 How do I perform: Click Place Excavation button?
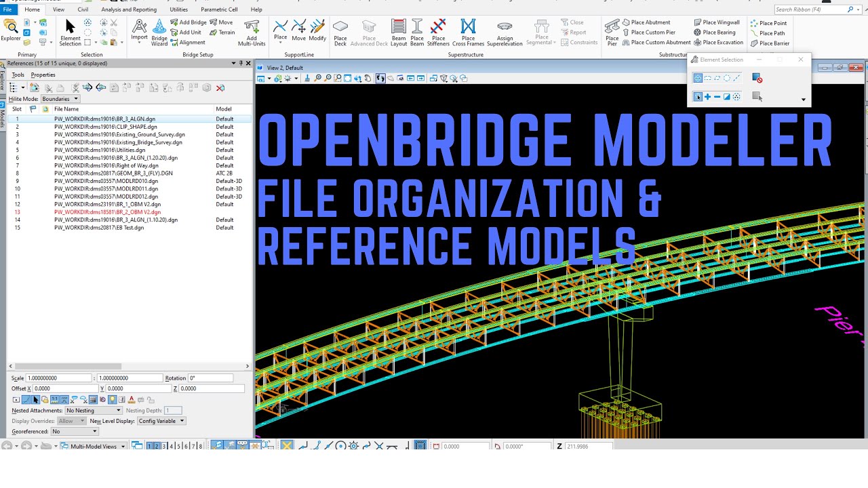pos(718,42)
